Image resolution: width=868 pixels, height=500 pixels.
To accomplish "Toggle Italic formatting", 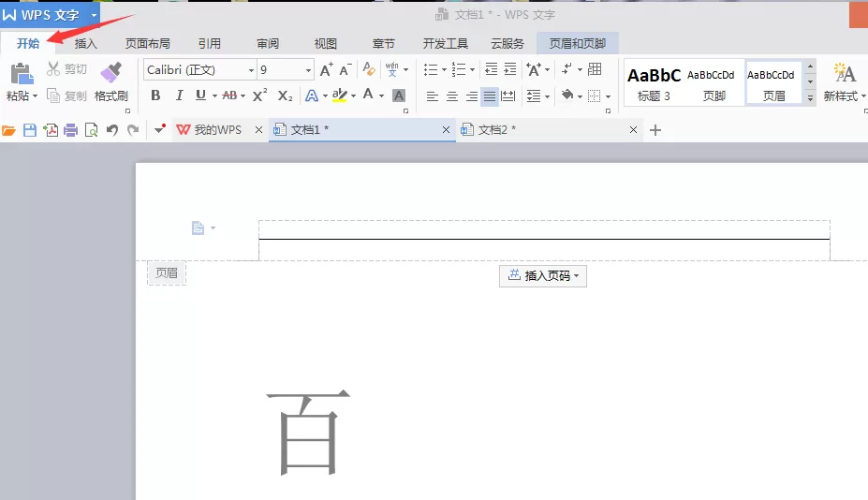I will tap(179, 96).
